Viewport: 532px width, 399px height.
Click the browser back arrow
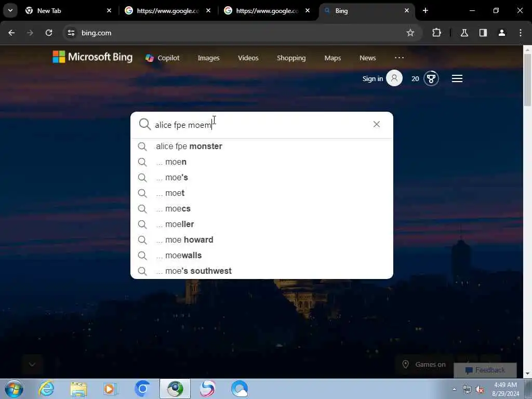(11, 33)
